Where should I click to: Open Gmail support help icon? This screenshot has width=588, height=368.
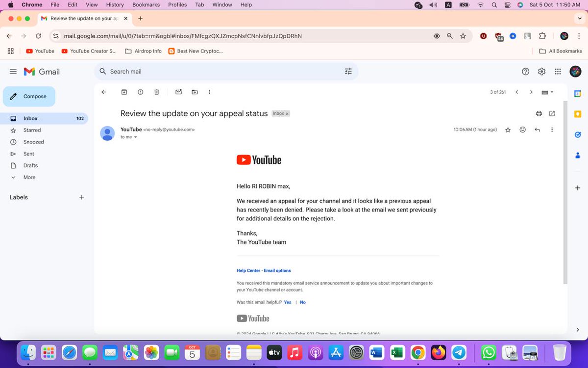click(x=526, y=72)
